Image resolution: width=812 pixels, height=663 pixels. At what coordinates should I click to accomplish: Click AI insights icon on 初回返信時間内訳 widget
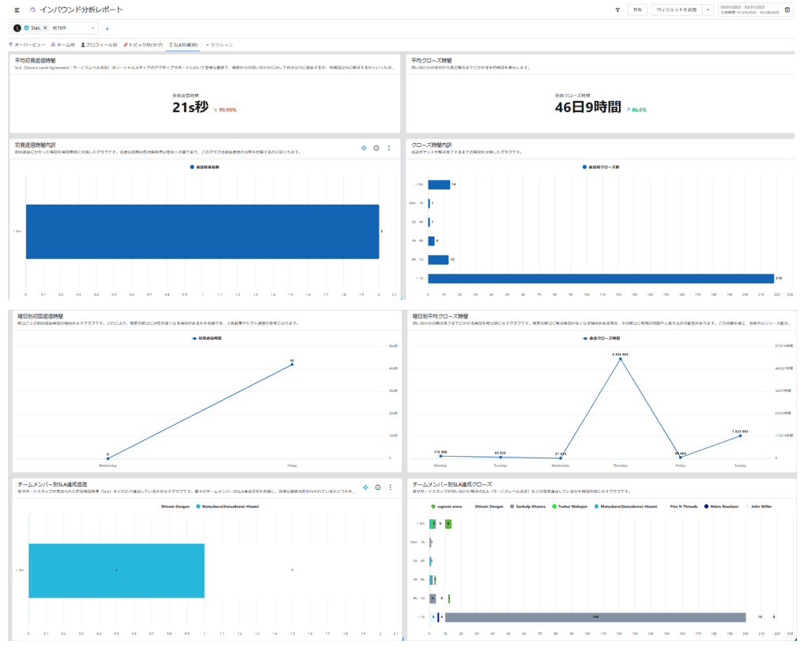[364, 148]
